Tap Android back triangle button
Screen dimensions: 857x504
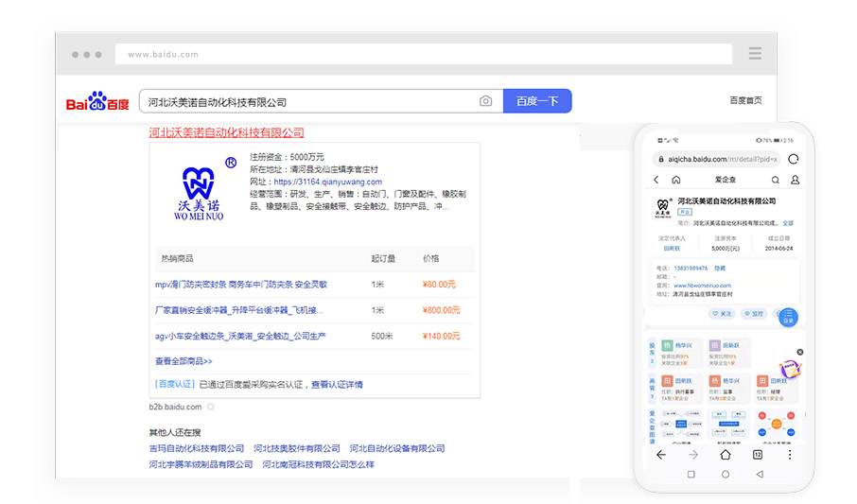[x=760, y=475]
